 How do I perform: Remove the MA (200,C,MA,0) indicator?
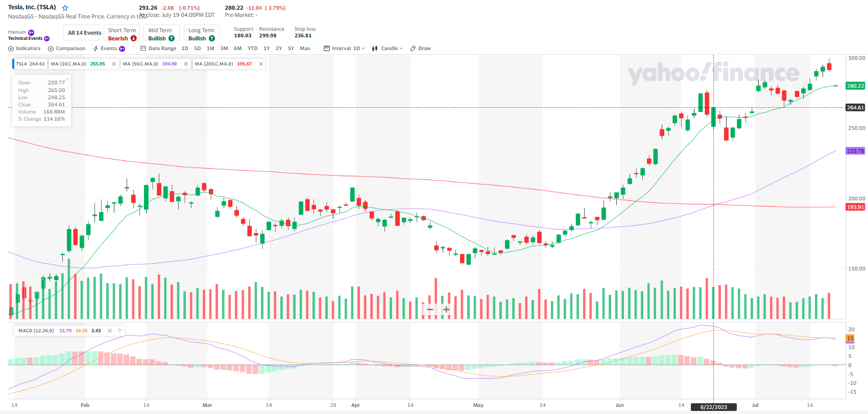[x=261, y=64]
